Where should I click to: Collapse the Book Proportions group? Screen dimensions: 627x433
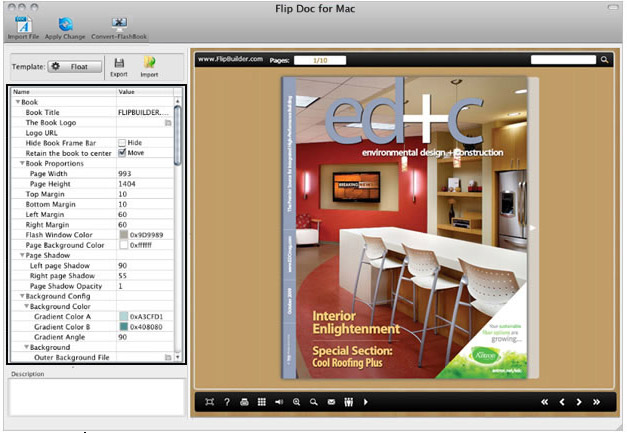(22, 163)
